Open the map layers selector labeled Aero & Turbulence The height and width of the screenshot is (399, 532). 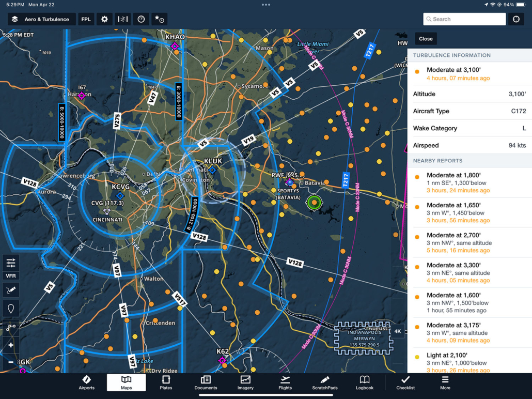tap(41, 19)
